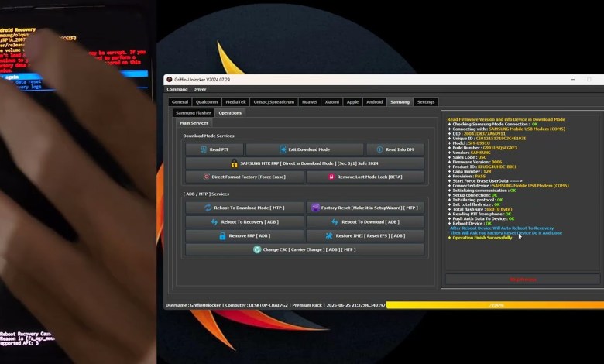Click the Factory Reset purple icon
Viewport: 604px width, 364px height.
pyautogui.click(x=314, y=208)
